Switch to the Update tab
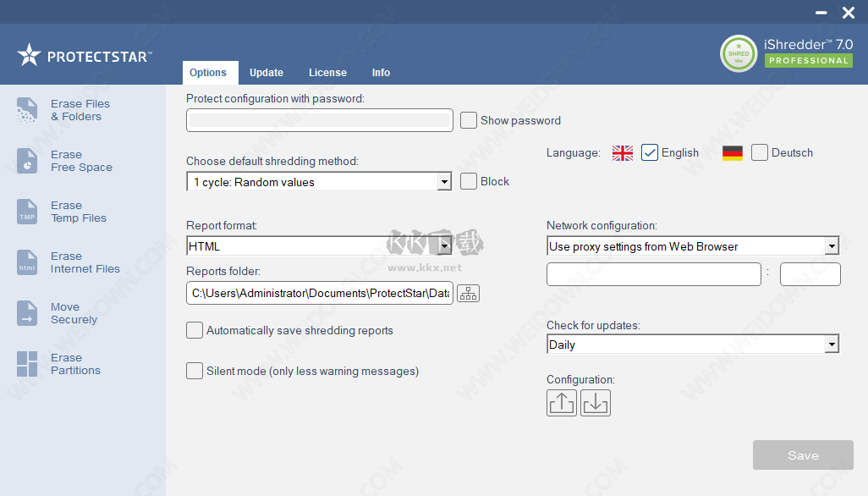Image resolution: width=868 pixels, height=496 pixels. 266,73
